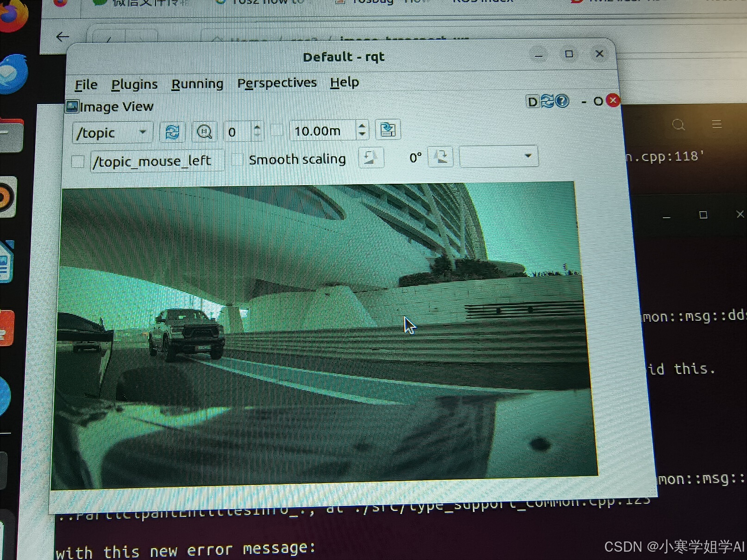Toggle the checkbox beside the 10.00m field
The image size is (747, 560).
click(277, 131)
